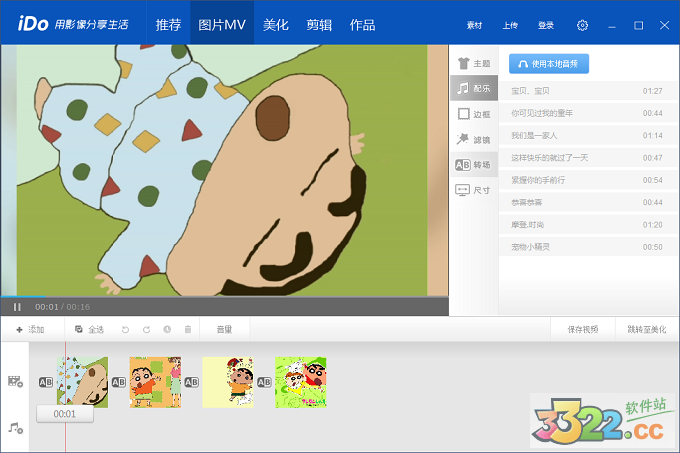Switch to the 剪辑 tab
Viewport: 680px width, 453px height.
pyautogui.click(x=319, y=23)
